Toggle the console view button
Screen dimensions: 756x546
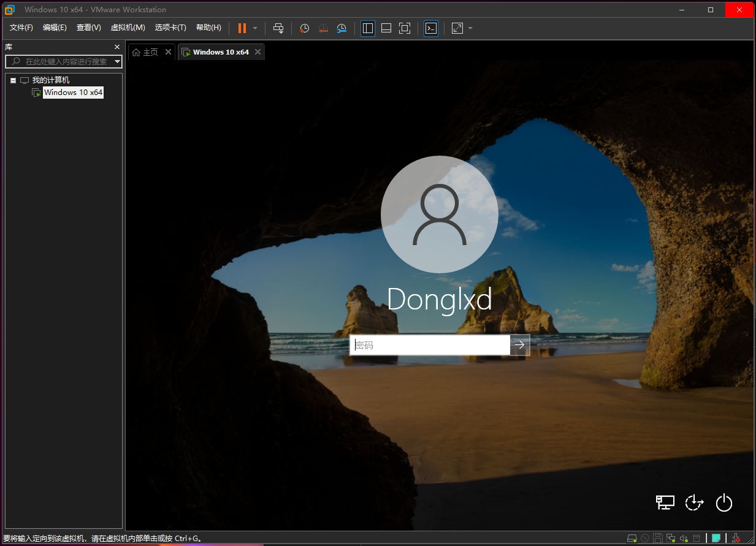(x=431, y=28)
